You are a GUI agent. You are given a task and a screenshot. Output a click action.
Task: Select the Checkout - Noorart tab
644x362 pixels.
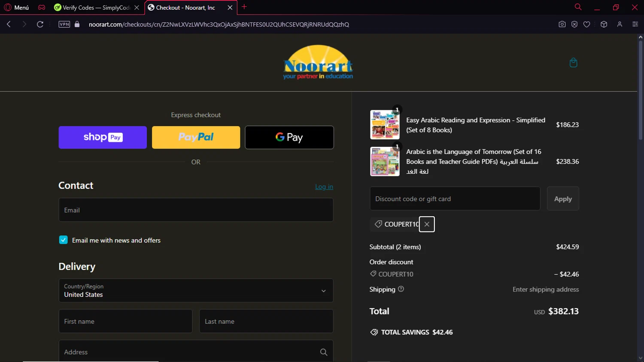pos(185,7)
